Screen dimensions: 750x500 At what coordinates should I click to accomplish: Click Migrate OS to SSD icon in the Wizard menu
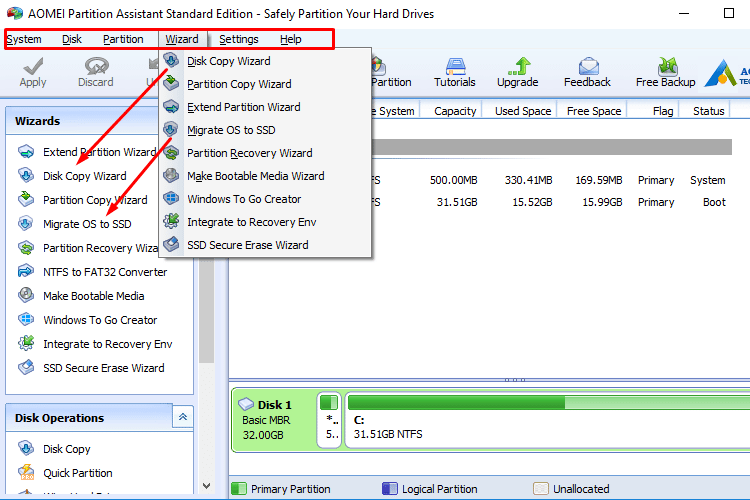[x=171, y=130]
